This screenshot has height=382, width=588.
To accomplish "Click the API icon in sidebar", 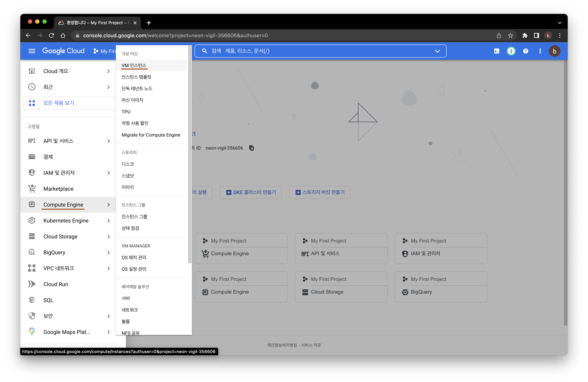I will [x=32, y=141].
